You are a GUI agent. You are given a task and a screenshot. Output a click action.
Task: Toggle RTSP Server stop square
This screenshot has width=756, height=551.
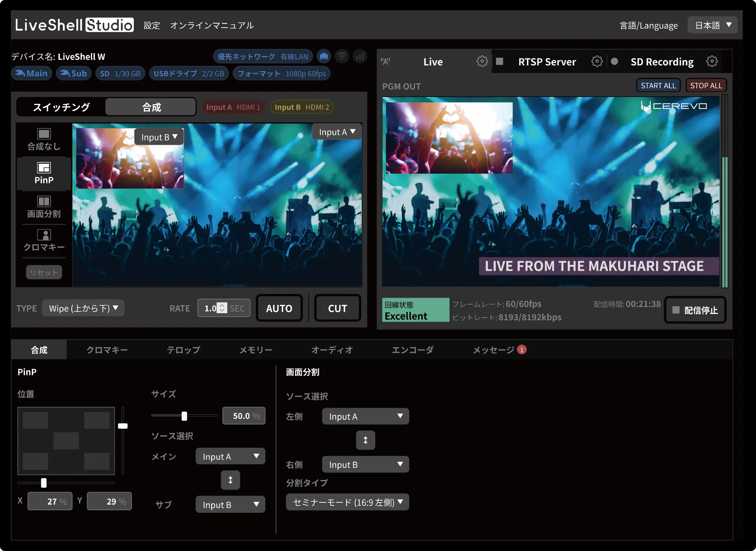coord(499,61)
